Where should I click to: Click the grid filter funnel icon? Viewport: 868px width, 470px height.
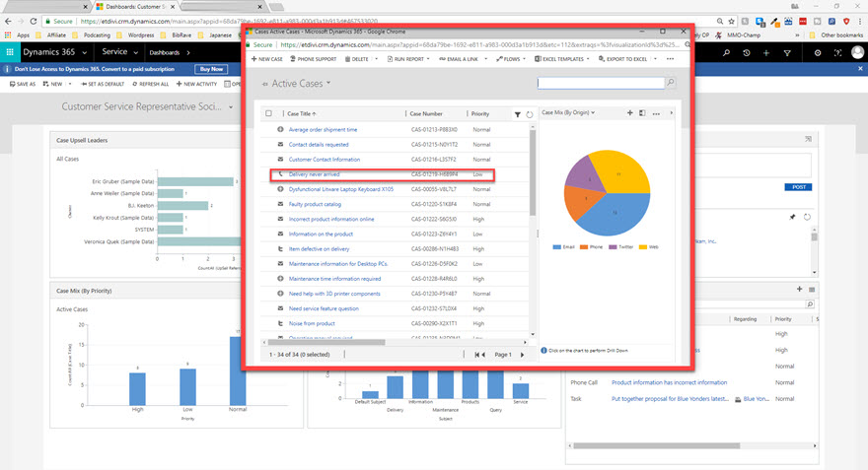click(x=517, y=114)
